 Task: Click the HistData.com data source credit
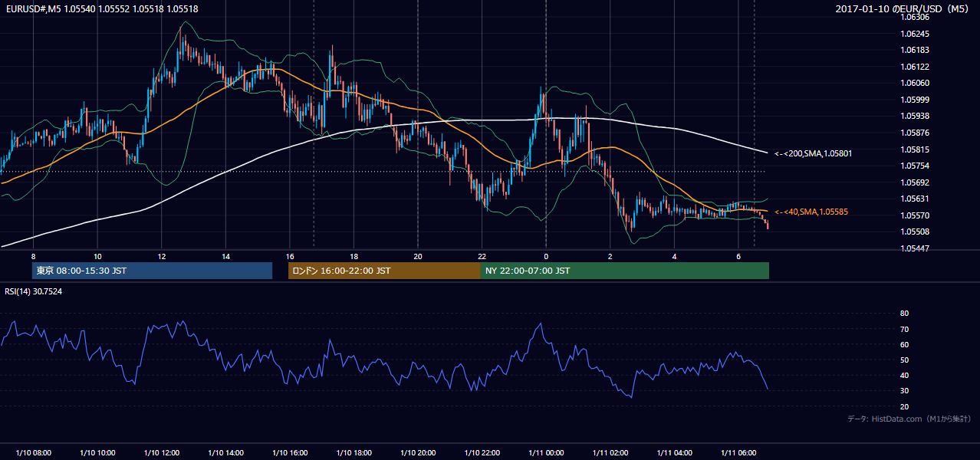(x=909, y=419)
